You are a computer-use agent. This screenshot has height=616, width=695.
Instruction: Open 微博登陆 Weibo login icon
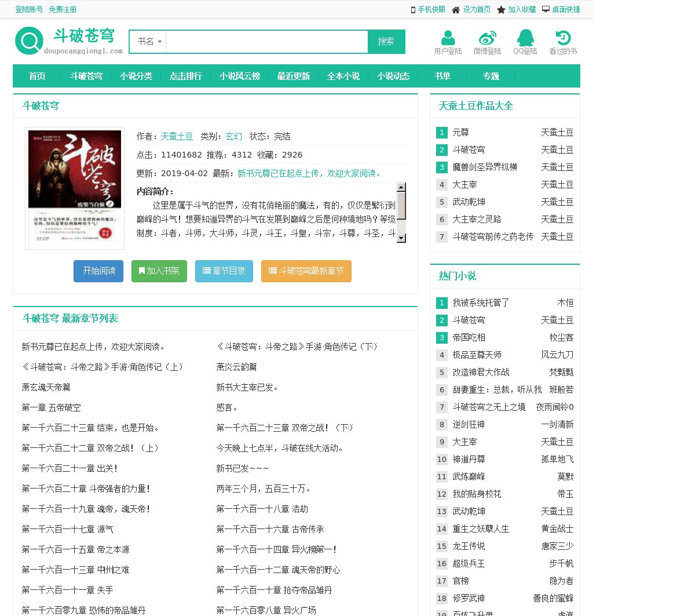pos(487,38)
